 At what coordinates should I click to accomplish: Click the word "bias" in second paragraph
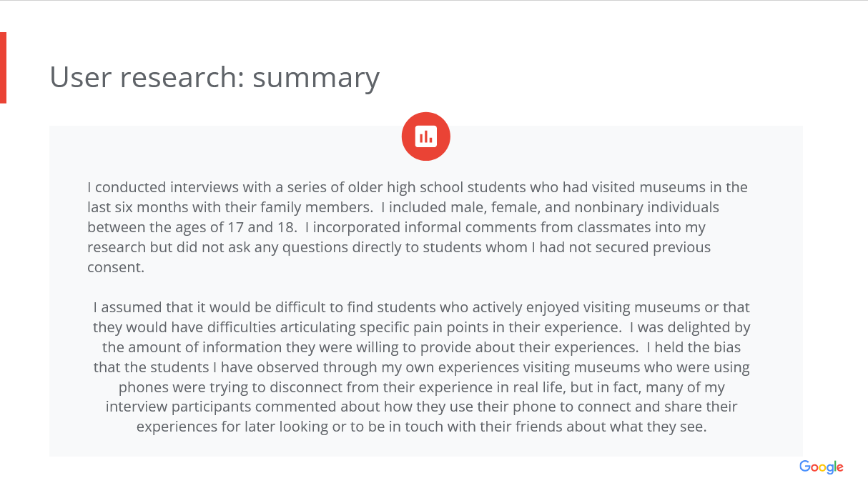[x=727, y=348]
